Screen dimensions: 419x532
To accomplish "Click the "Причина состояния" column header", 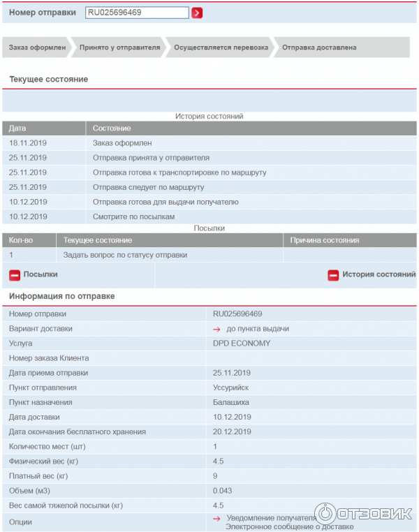I will pyautogui.click(x=324, y=240).
